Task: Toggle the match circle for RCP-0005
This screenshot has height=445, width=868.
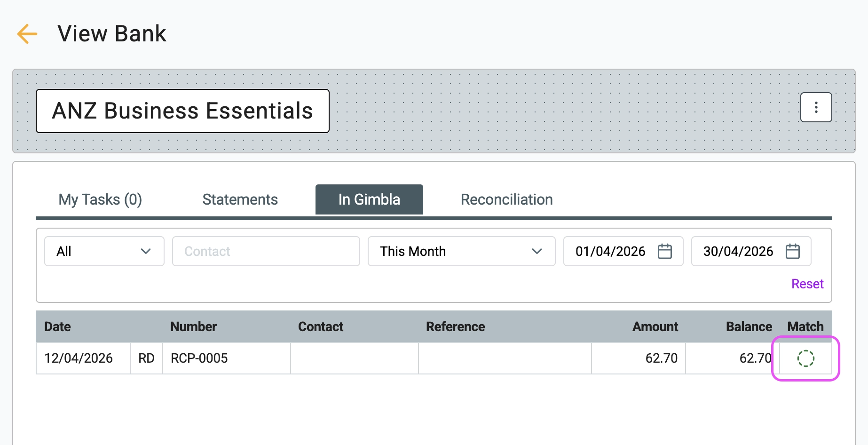Action: 805,358
